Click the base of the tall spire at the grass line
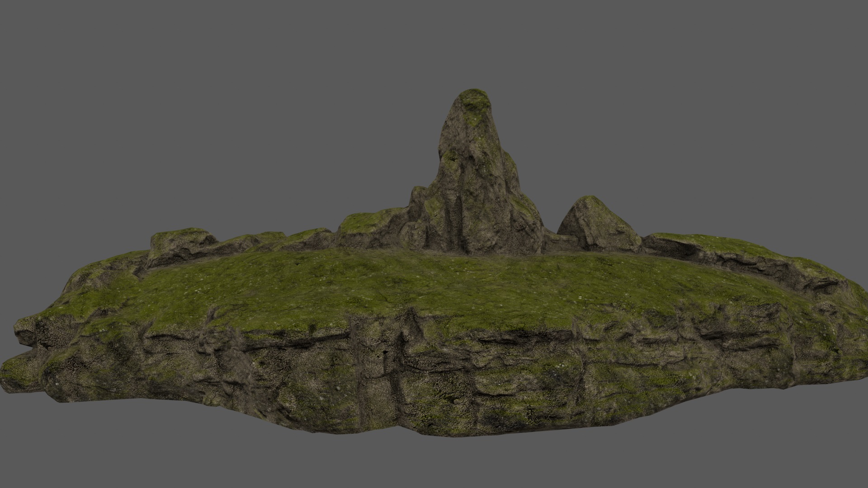The image size is (868, 488). 475,251
